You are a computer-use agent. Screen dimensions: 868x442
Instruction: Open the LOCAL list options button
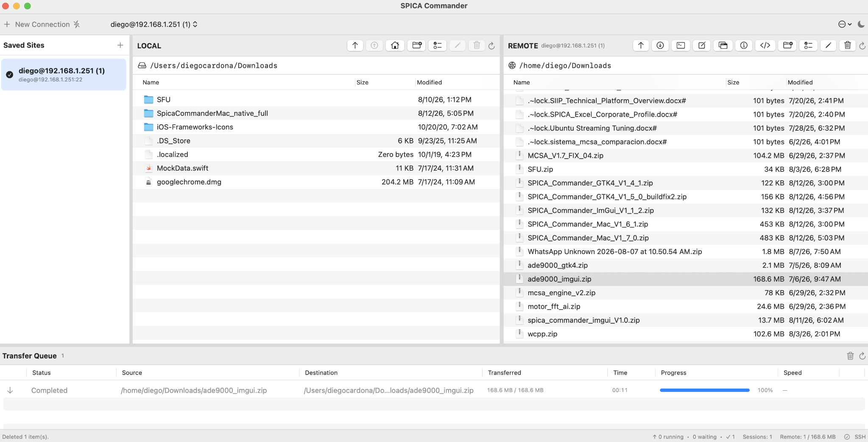[438, 45]
